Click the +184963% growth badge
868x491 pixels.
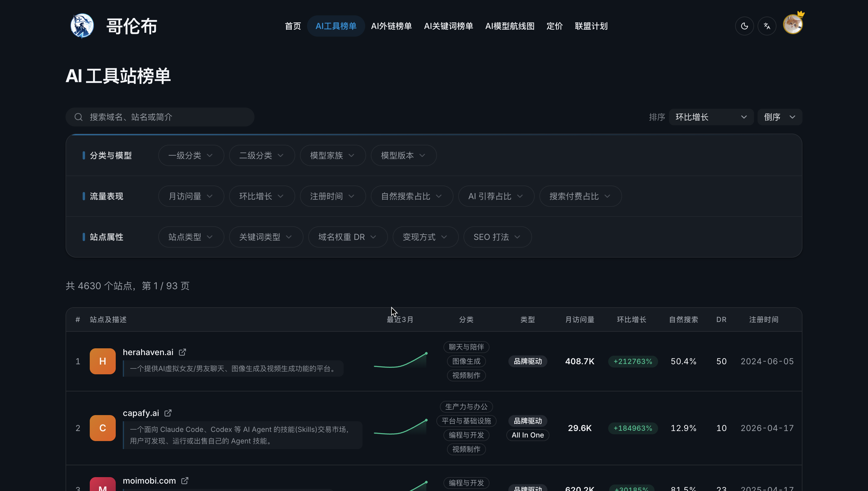tap(633, 428)
